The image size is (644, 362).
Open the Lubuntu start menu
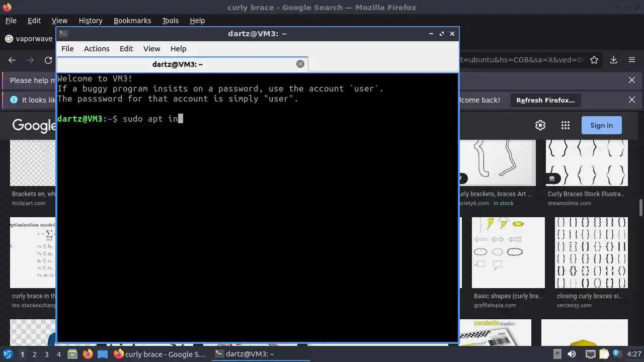tap(8, 354)
